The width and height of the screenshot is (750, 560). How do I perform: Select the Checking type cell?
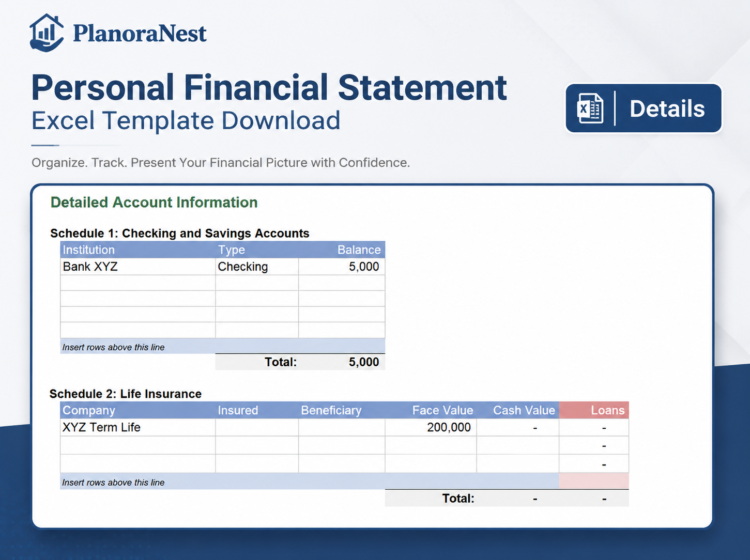(x=257, y=267)
